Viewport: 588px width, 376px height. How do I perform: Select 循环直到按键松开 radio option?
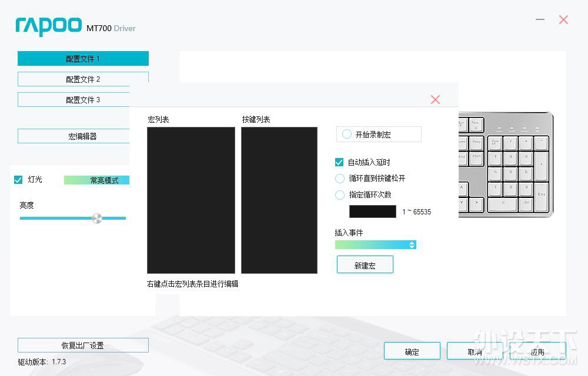[x=340, y=179]
